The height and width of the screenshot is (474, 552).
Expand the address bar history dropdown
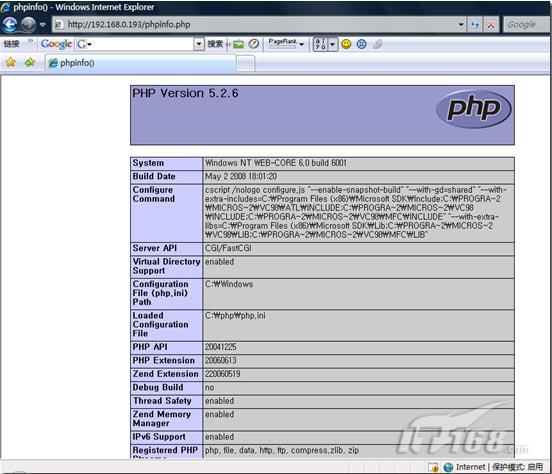point(461,25)
